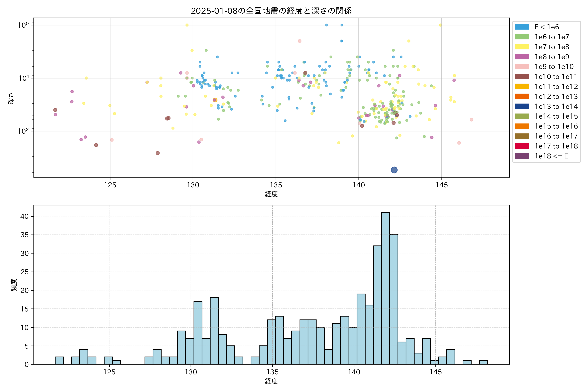Viewport: 588px width, 392px height.
Task: Click the '1e6 to 1e7' green legend swatch
Action: tap(522, 37)
